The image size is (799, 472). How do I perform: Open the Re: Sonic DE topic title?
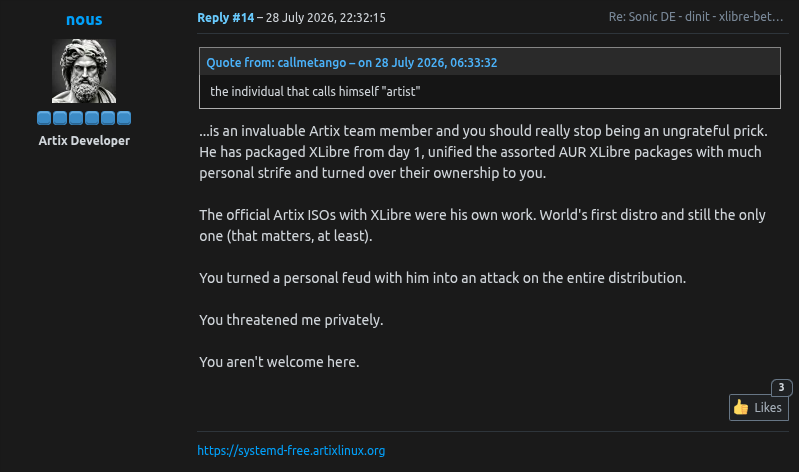tap(696, 17)
